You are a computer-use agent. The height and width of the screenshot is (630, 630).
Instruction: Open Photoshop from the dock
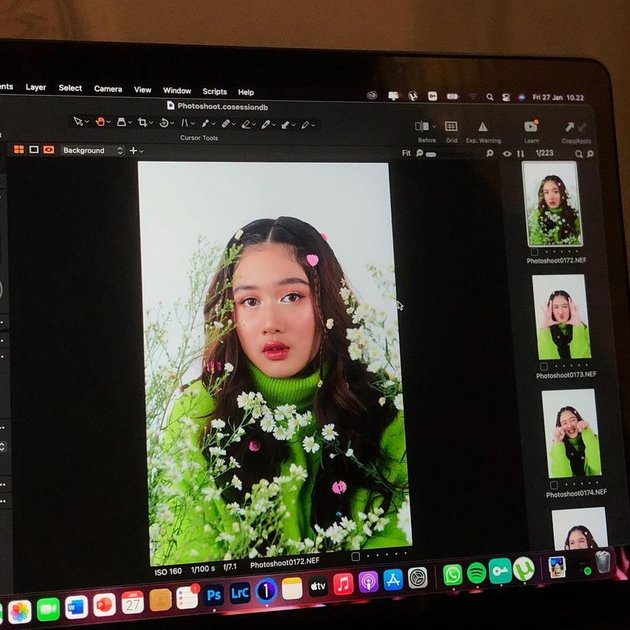[x=213, y=594]
